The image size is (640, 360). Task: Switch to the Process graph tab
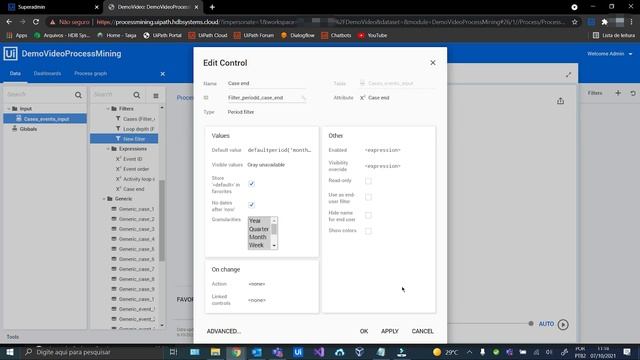91,73
